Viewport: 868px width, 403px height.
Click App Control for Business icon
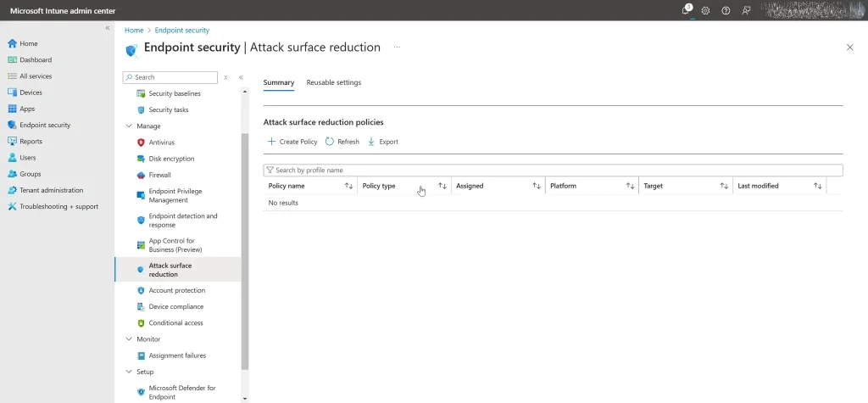click(x=141, y=245)
